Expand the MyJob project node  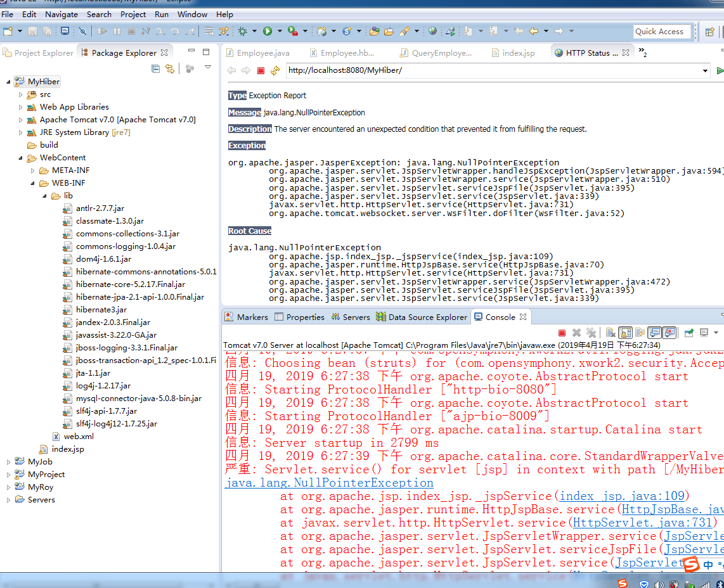8,461
